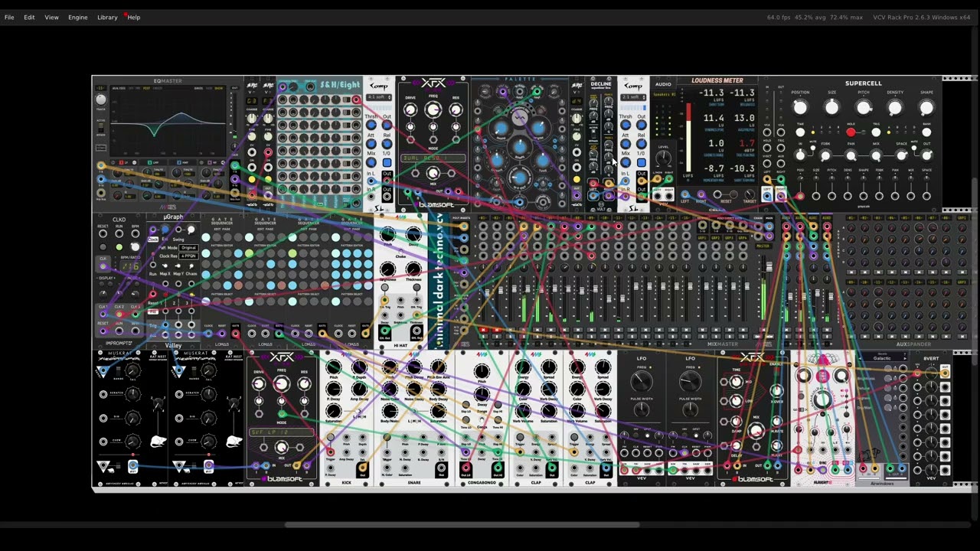Toggle the 1/0 button on the second Comp
This screenshot has width=980, height=551.
pos(641,162)
